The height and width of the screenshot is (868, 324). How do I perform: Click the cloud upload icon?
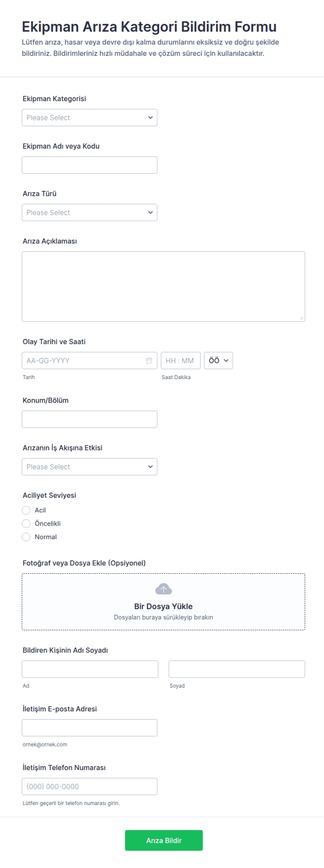point(163,589)
